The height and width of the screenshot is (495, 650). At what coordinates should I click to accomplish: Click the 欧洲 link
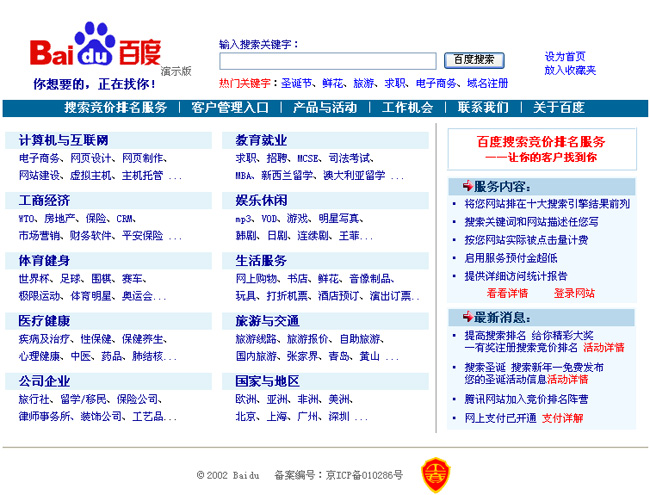246,399
